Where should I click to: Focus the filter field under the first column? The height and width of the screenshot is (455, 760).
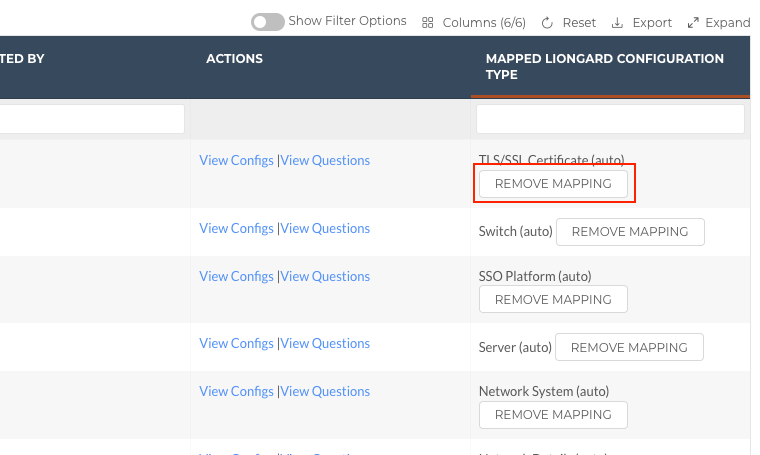coord(92,119)
